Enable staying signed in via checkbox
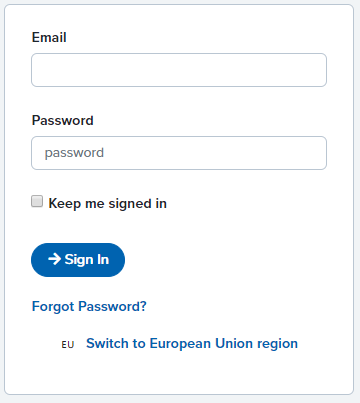The image size is (360, 403). coord(37,201)
